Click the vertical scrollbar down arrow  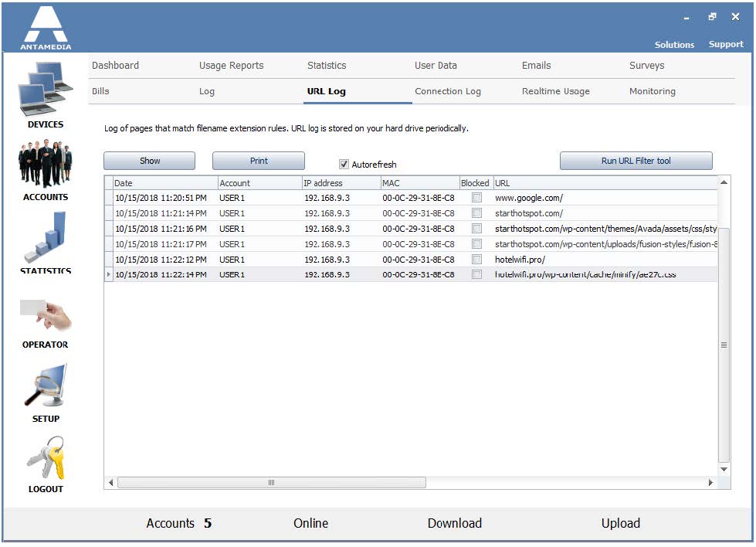(x=724, y=469)
